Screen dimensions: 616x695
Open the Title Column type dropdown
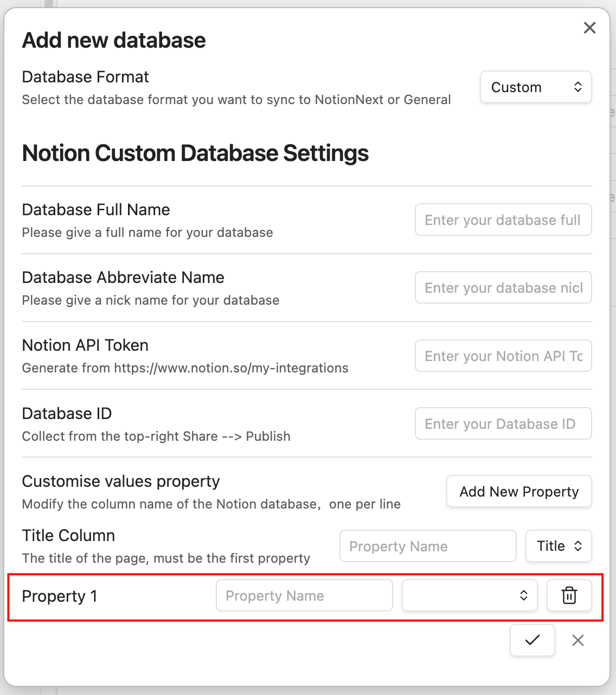click(x=559, y=546)
